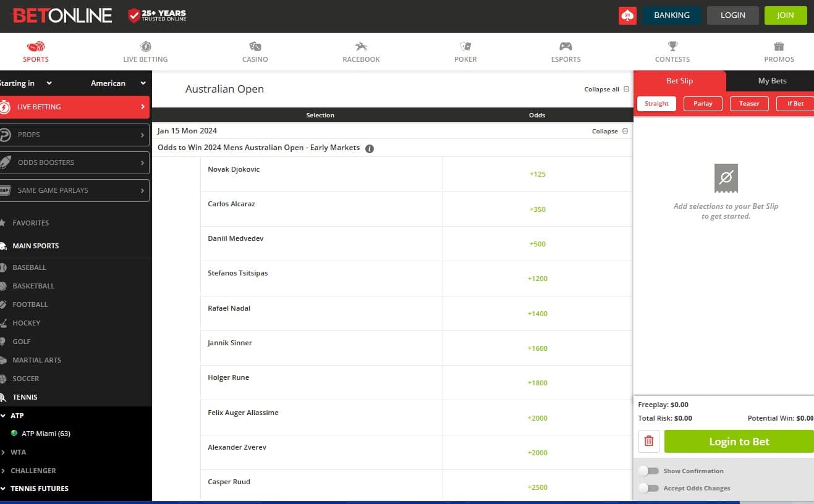Click the Login to Bet button

pyautogui.click(x=739, y=441)
